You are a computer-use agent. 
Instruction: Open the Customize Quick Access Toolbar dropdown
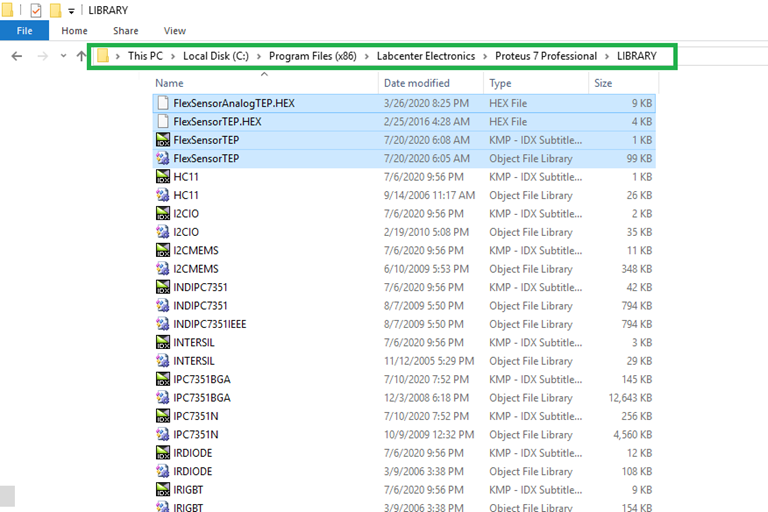(72, 11)
